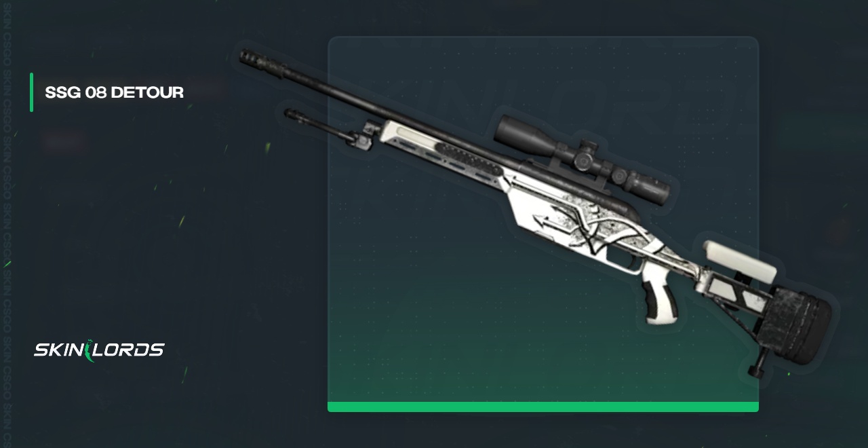The width and height of the screenshot is (868, 448).
Task: Click the rifle's muzzle tip
Action: (250, 57)
